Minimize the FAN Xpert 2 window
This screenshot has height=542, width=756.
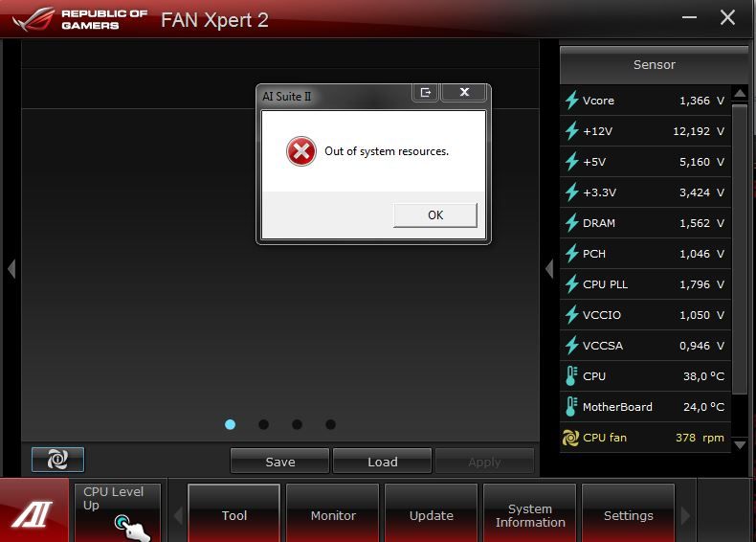click(x=689, y=18)
